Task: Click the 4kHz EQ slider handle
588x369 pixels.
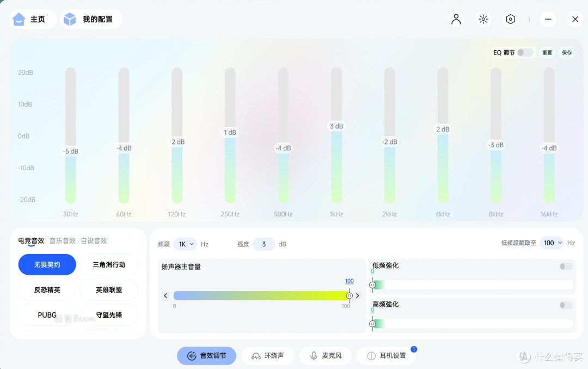Action: pyautogui.click(x=443, y=129)
